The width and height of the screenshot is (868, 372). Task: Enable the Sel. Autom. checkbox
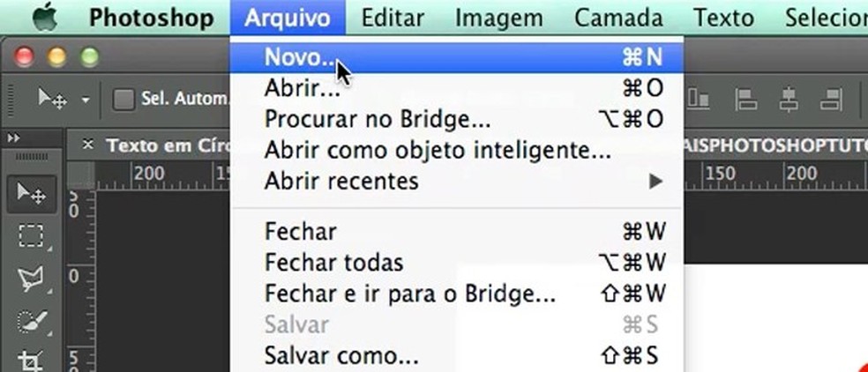(124, 100)
